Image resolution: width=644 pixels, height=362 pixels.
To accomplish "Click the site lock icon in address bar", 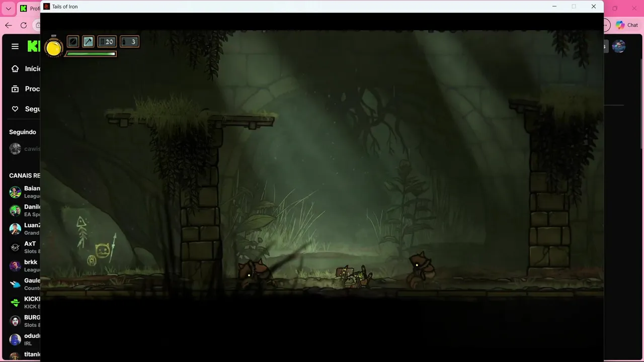I will 37,25.
